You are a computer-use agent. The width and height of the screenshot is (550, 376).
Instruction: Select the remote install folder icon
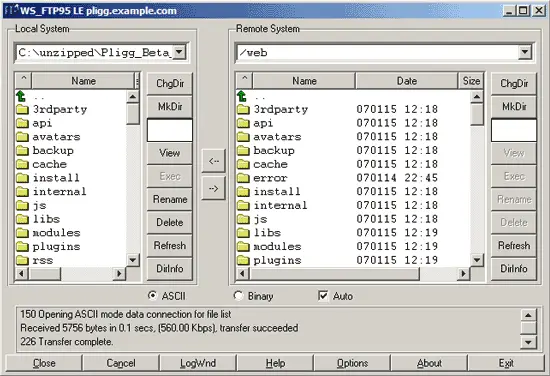(243, 192)
